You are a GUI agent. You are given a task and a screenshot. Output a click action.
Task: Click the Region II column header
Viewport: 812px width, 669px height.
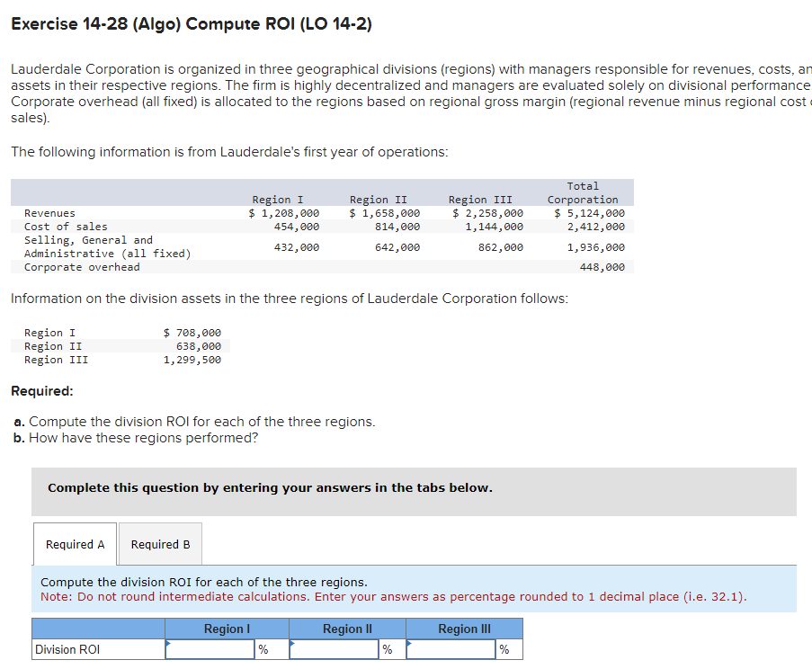[347, 629]
